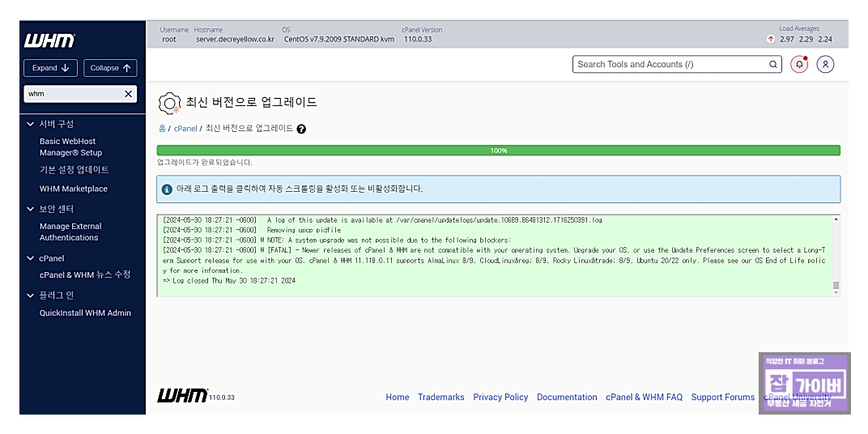Collapse all sidebar menu sections

coord(110,68)
